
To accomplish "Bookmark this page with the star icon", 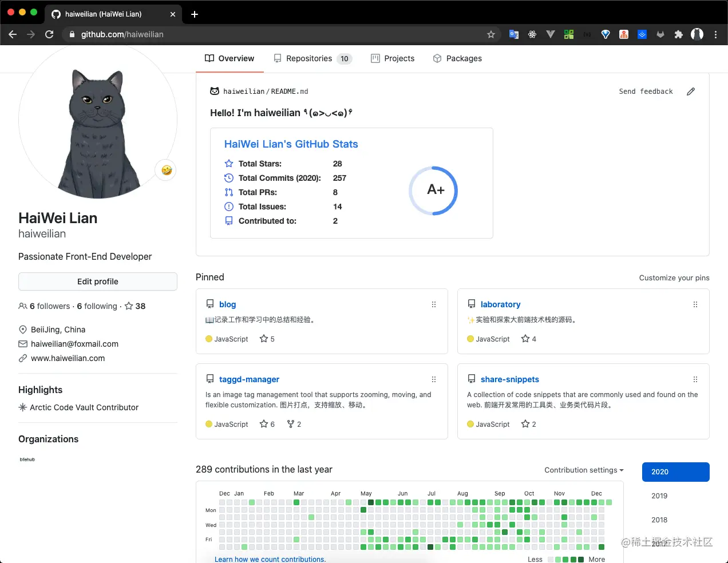I will click(491, 34).
